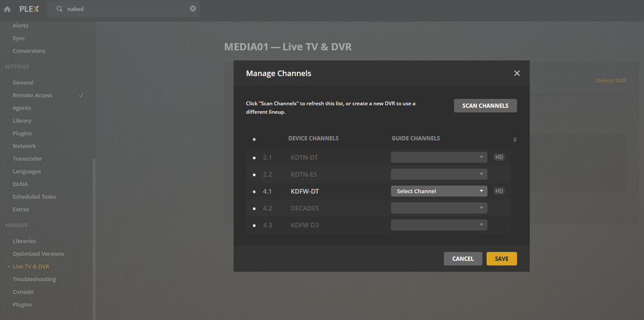Click the Scan Channels button
Viewport: 644px width, 320px height.
coord(485,105)
